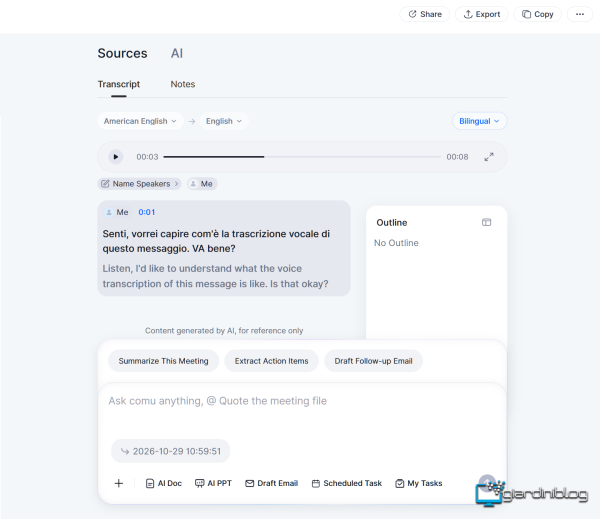Image resolution: width=600 pixels, height=519 pixels.
Task: Click the Outline heading
Action: pos(391,223)
